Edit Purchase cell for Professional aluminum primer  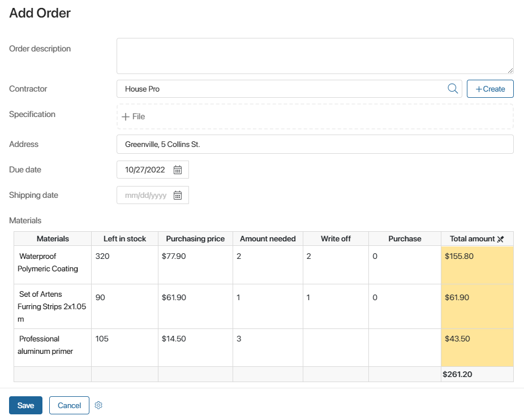[x=404, y=347]
